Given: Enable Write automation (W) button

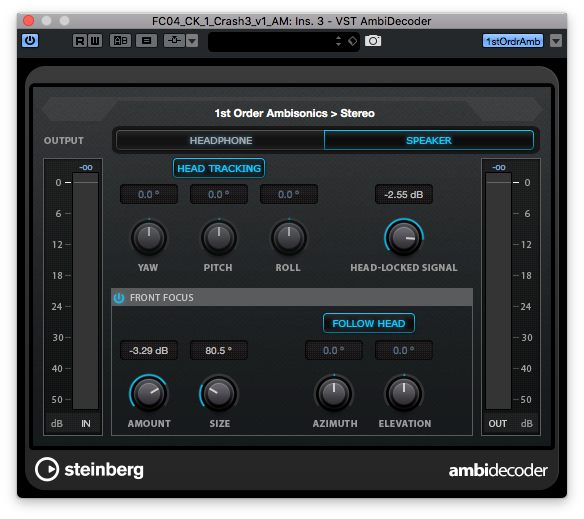Looking at the screenshot, I should click(x=95, y=41).
